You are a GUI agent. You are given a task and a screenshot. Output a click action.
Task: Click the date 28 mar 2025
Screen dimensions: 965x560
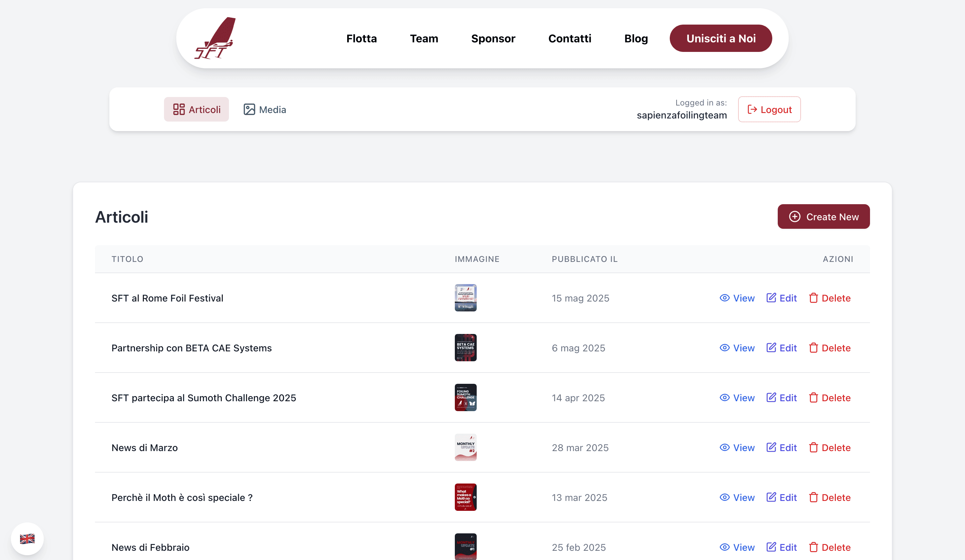tap(580, 447)
